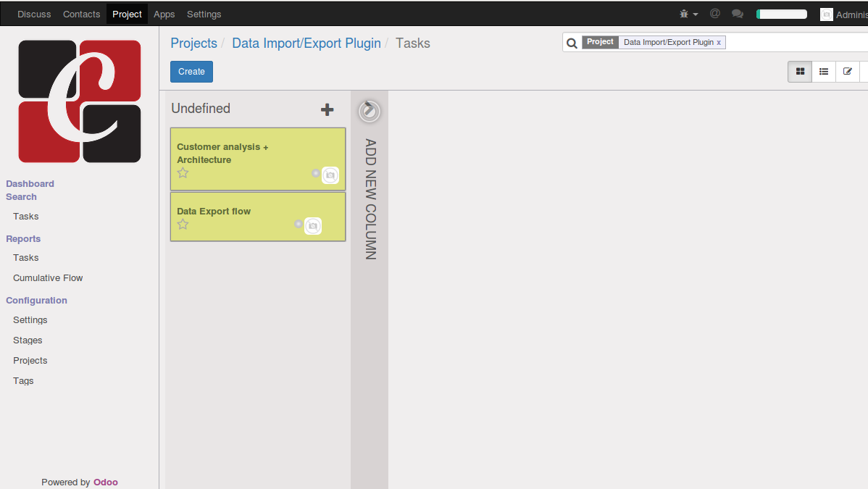Click the Data Export flow assignee avatar
The height and width of the screenshot is (489, 868).
[313, 226]
